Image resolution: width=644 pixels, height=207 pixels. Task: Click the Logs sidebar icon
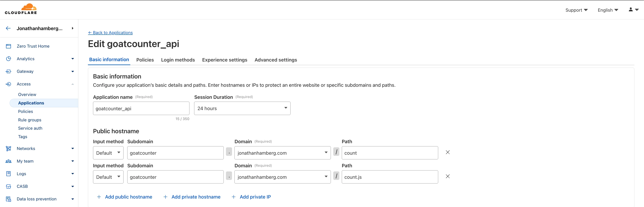click(x=8, y=174)
